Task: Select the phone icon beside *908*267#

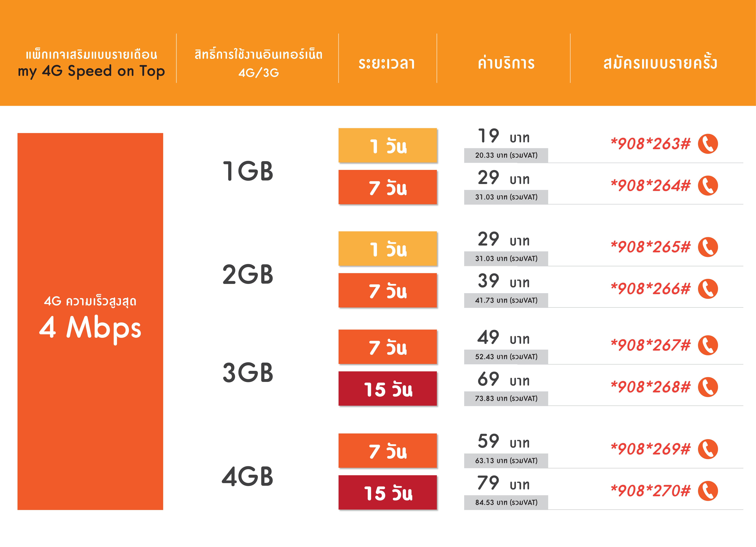Action: click(x=708, y=345)
